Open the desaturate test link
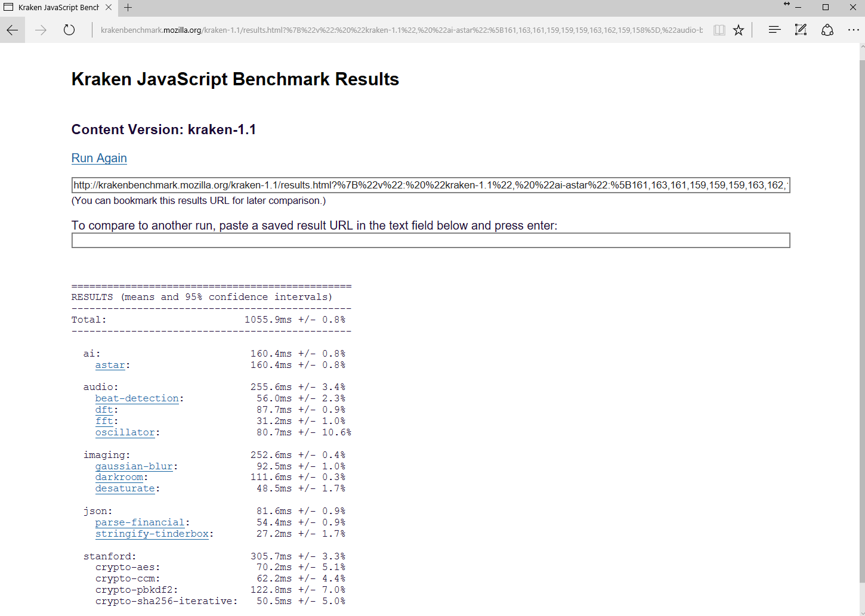865x616 pixels. [125, 488]
